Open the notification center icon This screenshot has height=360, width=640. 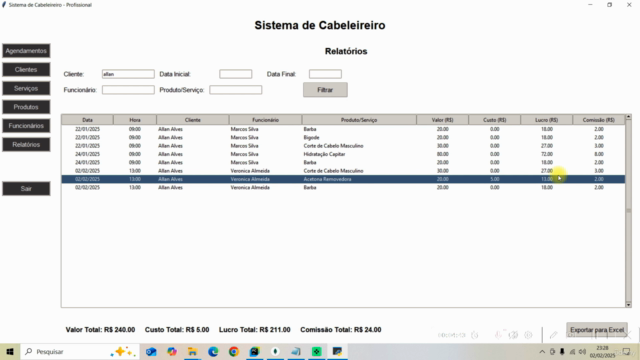coord(627,352)
